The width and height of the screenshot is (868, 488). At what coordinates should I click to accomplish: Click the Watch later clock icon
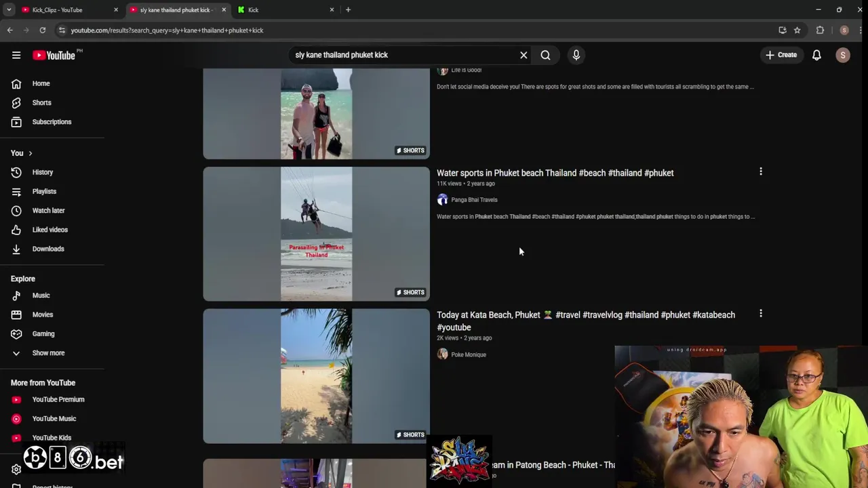point(16,210)
